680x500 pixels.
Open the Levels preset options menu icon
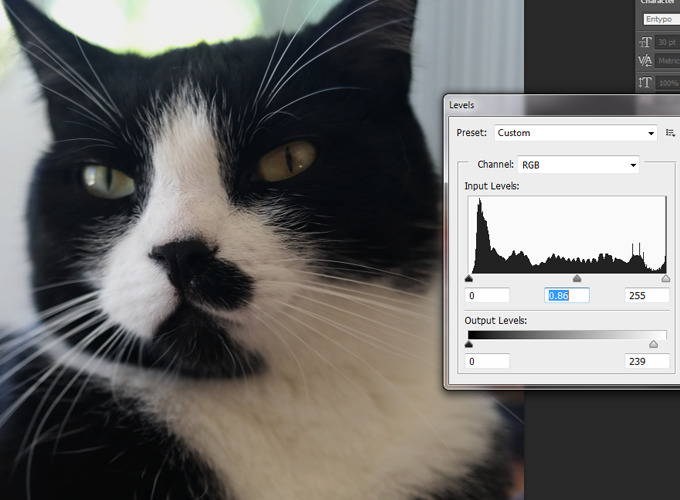click(670, 133)
